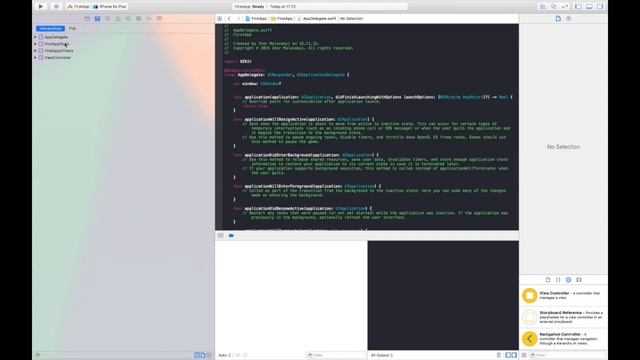Select FirstAppUITests in the symbol list
Viewport: 640px width, 360px height.
point(59,51)
